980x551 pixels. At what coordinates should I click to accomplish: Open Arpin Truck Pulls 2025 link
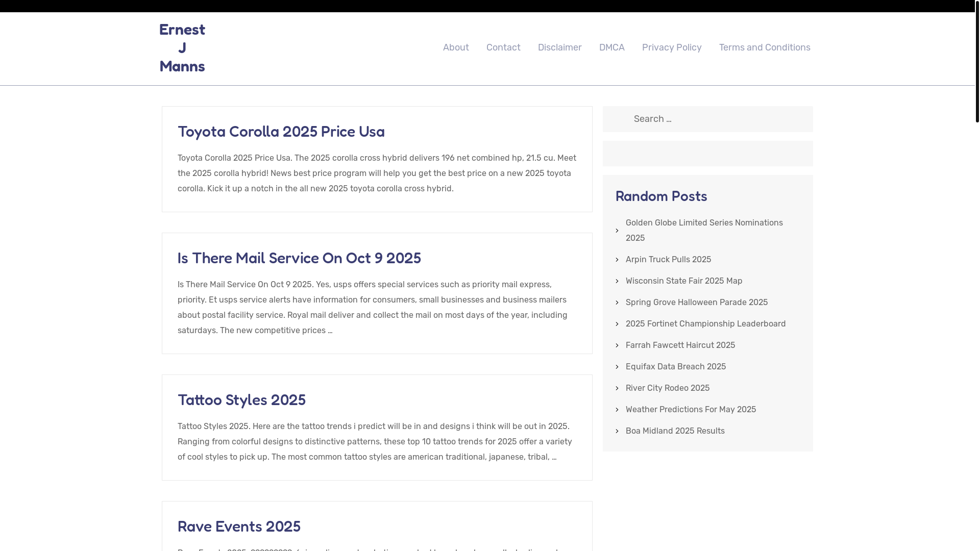pos(668,260)
